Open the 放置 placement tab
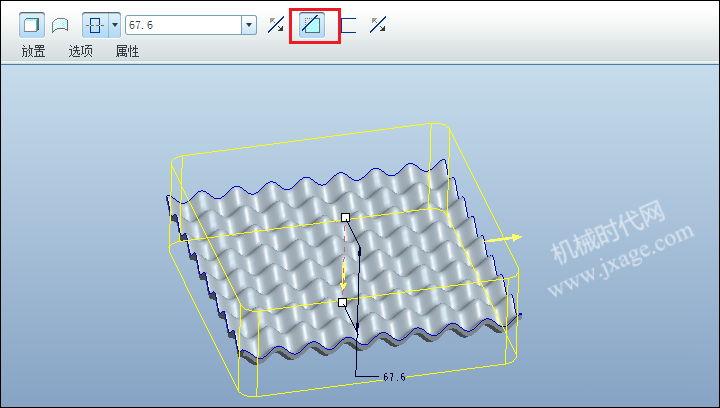This screenshot has height=408, width=720. pos(34,51)
